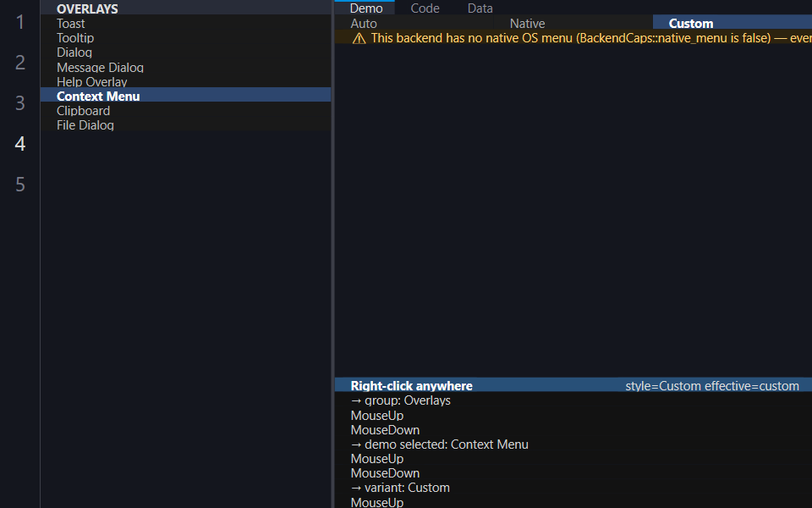Select the Dialog demo entry

pyautogui.click(x=185, y=52)
